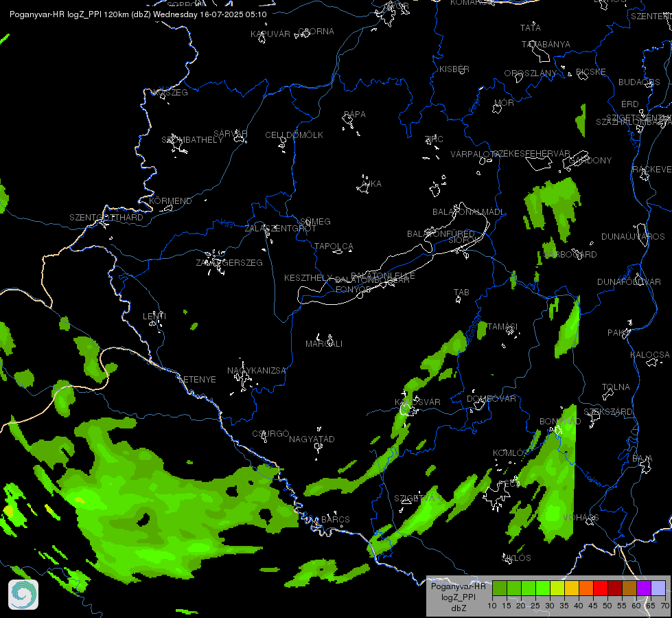
Task: Click the dark red 50-55 dBZ swatch
Action: click(x=614, y=588)
